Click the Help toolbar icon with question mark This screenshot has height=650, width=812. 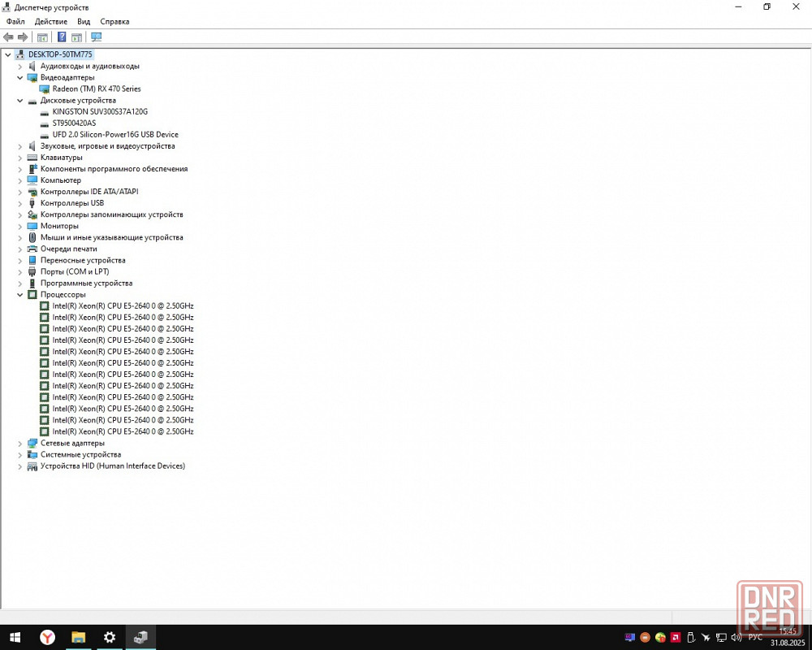coord(62,37)
